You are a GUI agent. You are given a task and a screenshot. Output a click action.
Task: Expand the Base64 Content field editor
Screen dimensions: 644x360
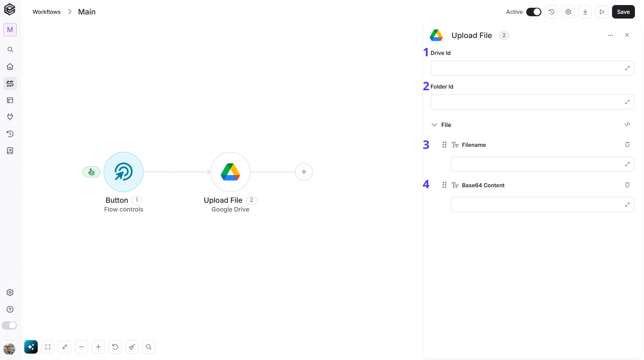point(627,205)
